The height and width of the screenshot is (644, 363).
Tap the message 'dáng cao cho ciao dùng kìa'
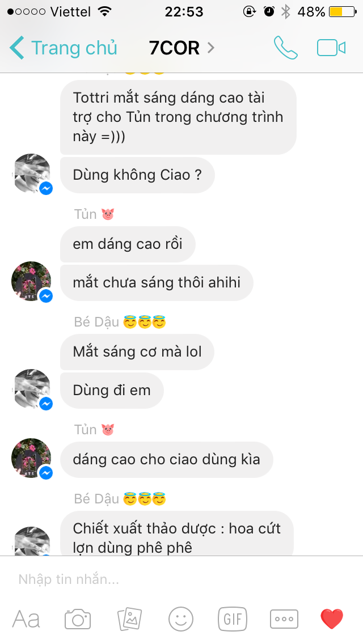point(167,459)
